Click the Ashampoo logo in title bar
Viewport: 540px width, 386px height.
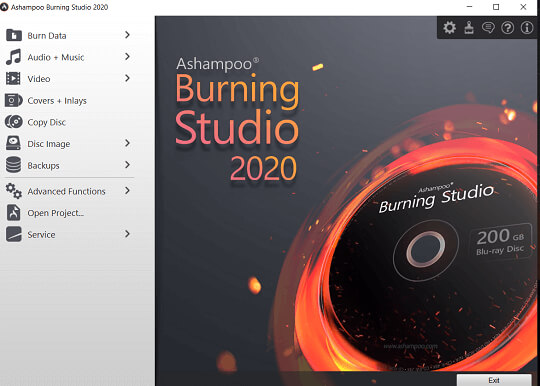[x=4, y=7]
